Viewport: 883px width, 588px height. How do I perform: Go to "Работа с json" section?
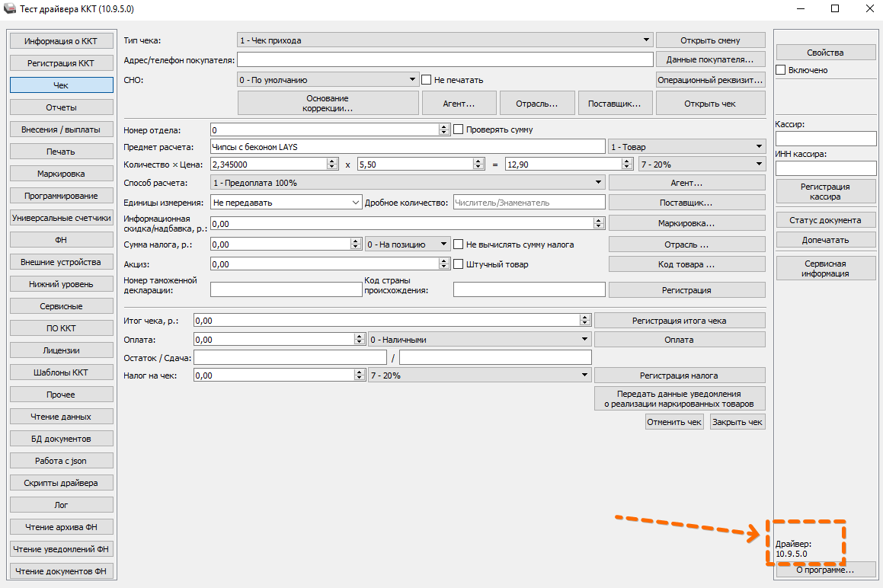click(61, 461)
